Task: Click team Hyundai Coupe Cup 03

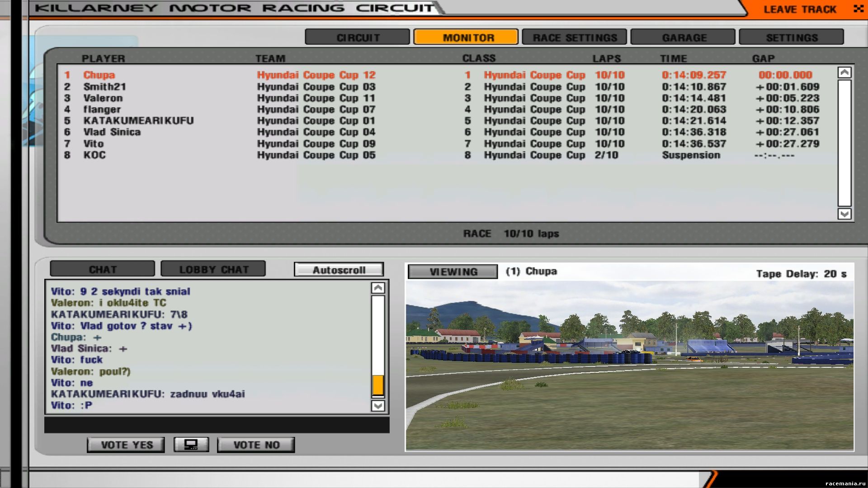Action: (316, 87)
